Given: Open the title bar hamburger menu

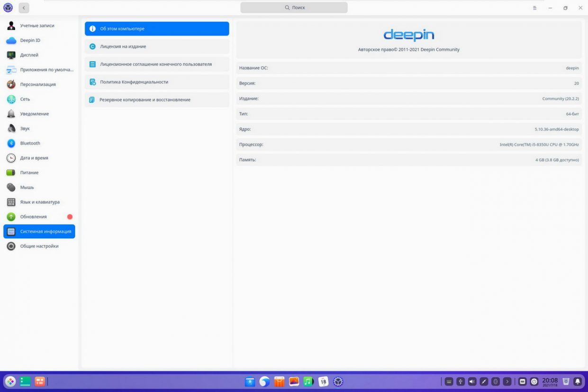Looking at the screenshot, I should [x=534, y=8].
